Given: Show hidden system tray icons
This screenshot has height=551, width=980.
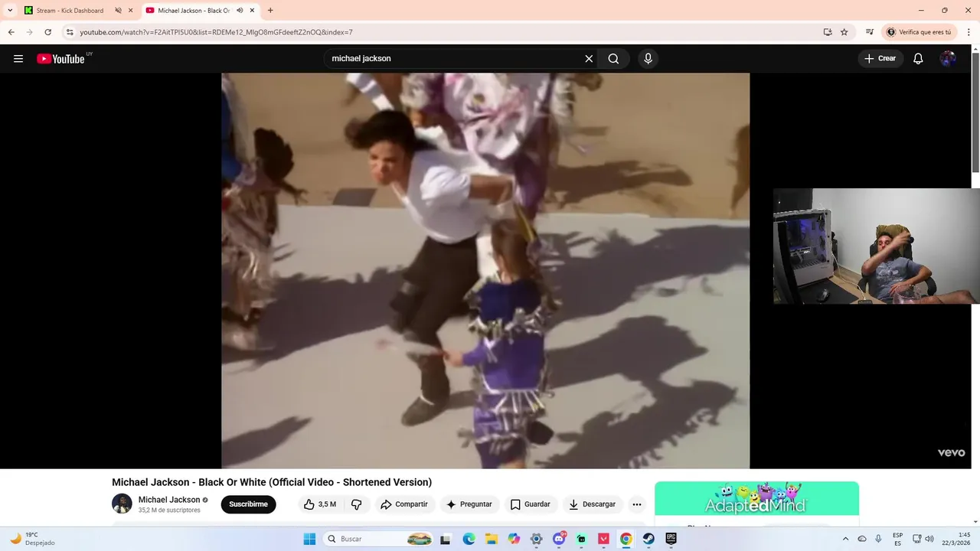Looking at the screenshot, I should (845, 539).
